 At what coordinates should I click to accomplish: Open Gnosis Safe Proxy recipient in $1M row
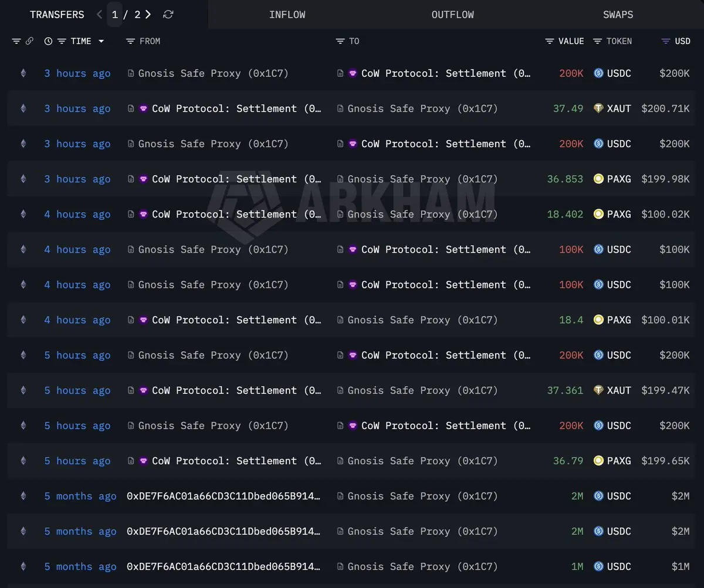click(x=422, y=566)
